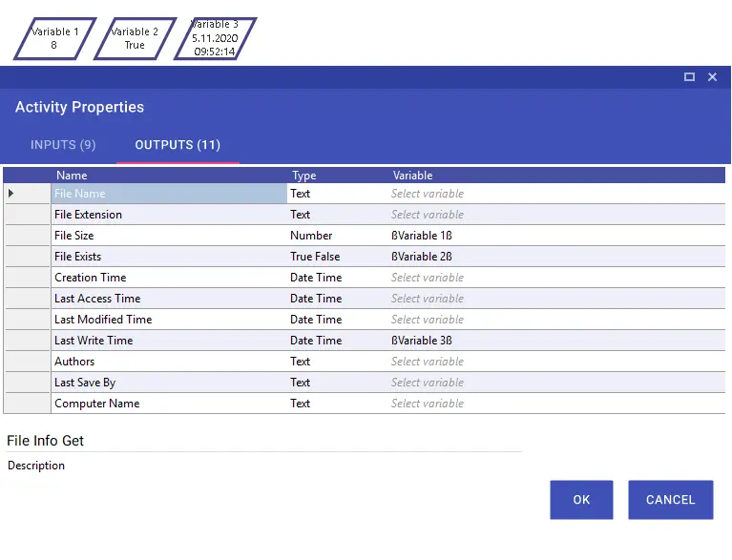Maximize the Activity Properties dialog
The image size is (732, 560).
pos(689,77)
